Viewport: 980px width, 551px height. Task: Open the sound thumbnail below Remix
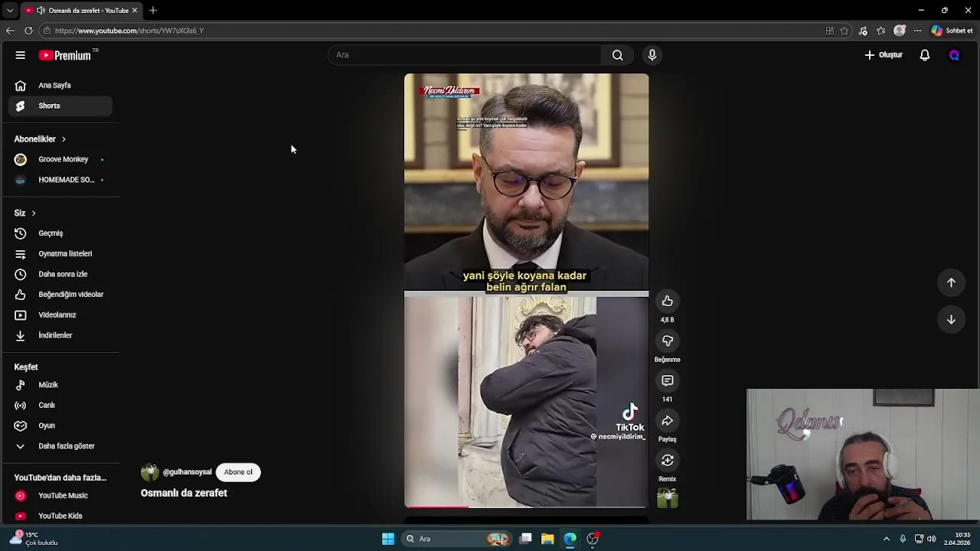668,498
